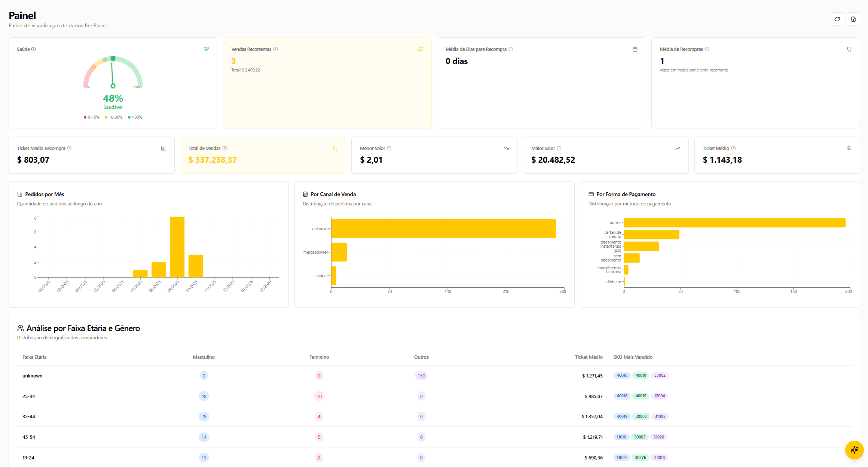Select SKU badge 40018 in unknown row
The width and height of the screenshot is (868, 468).
point(622,375)
